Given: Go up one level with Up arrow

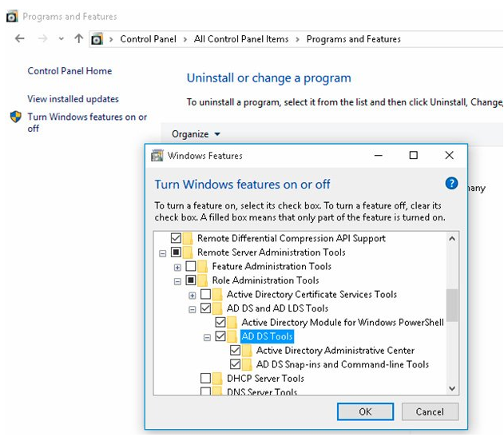Looking at the screenshot, I should tap(79, 38).
